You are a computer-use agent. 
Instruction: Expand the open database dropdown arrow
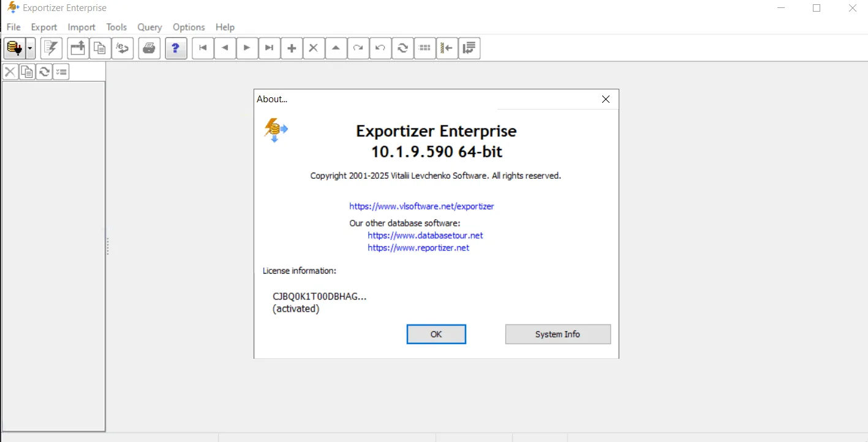point(30,48)
